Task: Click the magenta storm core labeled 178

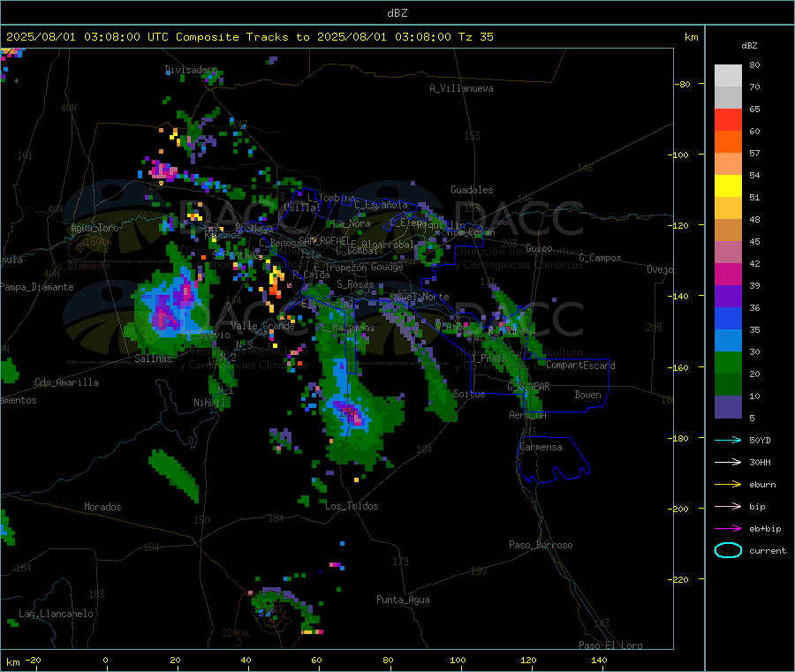Action: 350,412
